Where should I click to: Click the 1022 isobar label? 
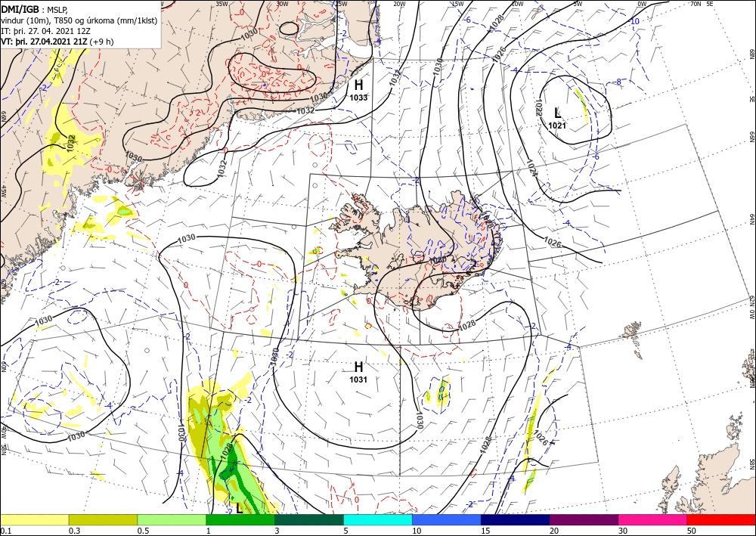[x=539, y=107]
